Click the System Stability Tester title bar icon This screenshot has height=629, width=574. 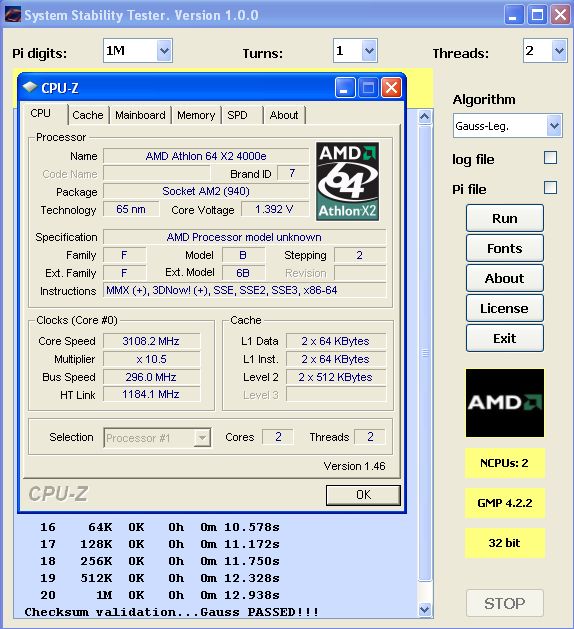pyautogui.click(x=13, y=15)
